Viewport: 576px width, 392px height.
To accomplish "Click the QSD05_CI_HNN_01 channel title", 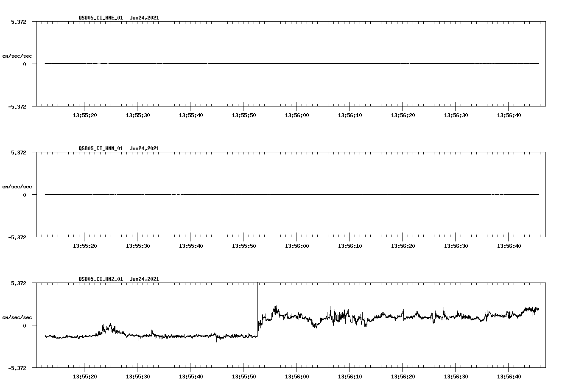I will click(101, 148).
